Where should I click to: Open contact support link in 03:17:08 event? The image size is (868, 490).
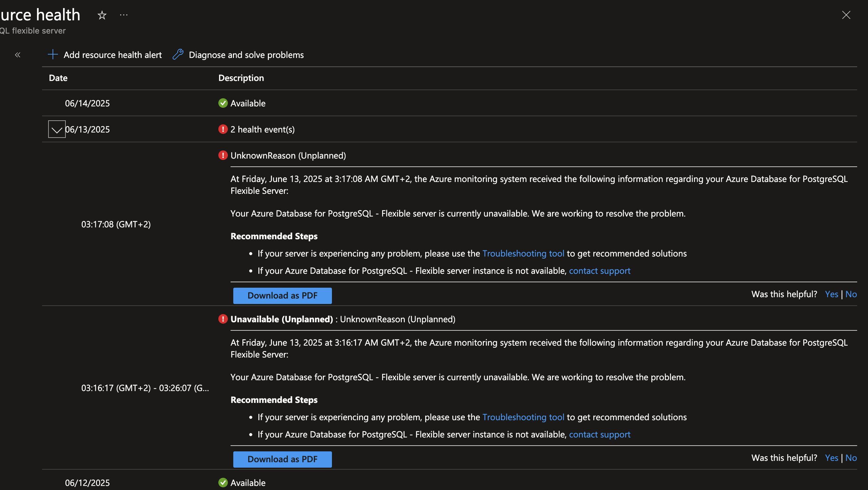(600, 271)
